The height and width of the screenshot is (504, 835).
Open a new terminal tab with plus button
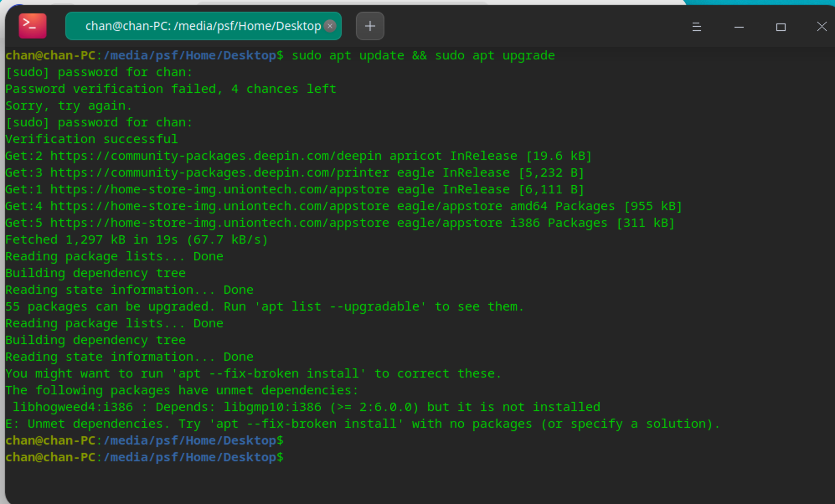370,26
